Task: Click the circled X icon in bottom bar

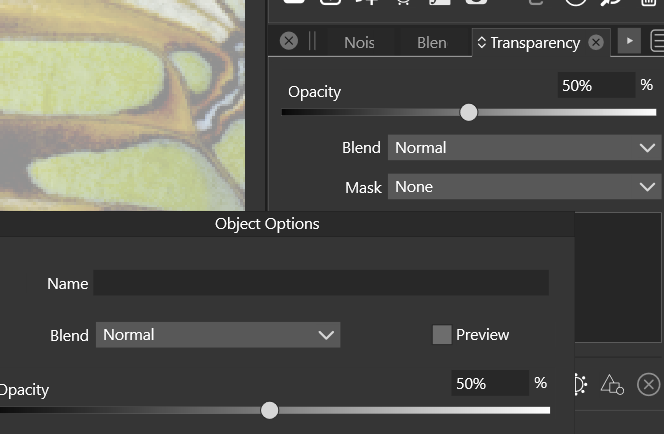Action: pos(648,384)
